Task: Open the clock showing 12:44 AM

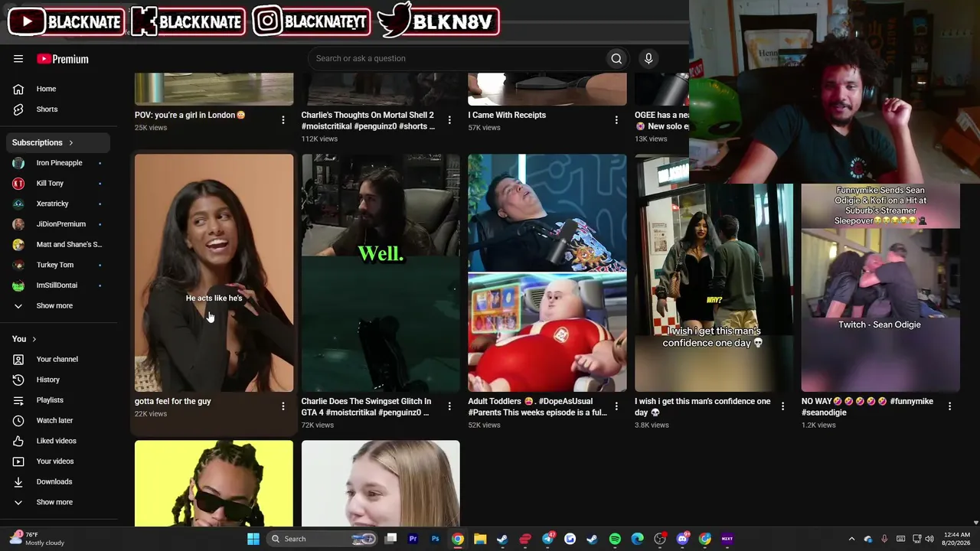Action: coord(957,539)
